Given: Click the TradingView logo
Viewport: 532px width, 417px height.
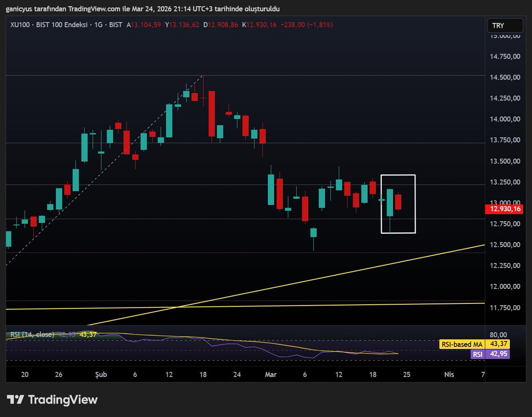Looking at the screenshot, I should click(52, 399).
